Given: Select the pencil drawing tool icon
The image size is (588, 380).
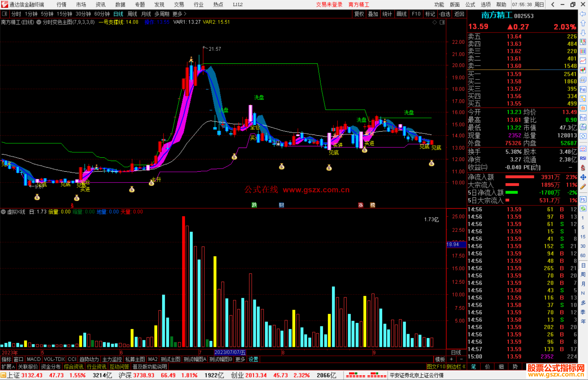Looking at the screenshot, I should click(583, 187).
